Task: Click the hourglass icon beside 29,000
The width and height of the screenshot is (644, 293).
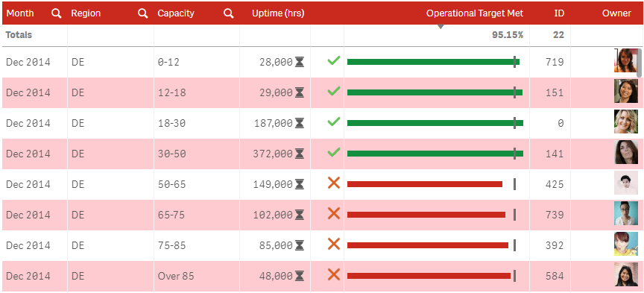Action: pos(300,93)
